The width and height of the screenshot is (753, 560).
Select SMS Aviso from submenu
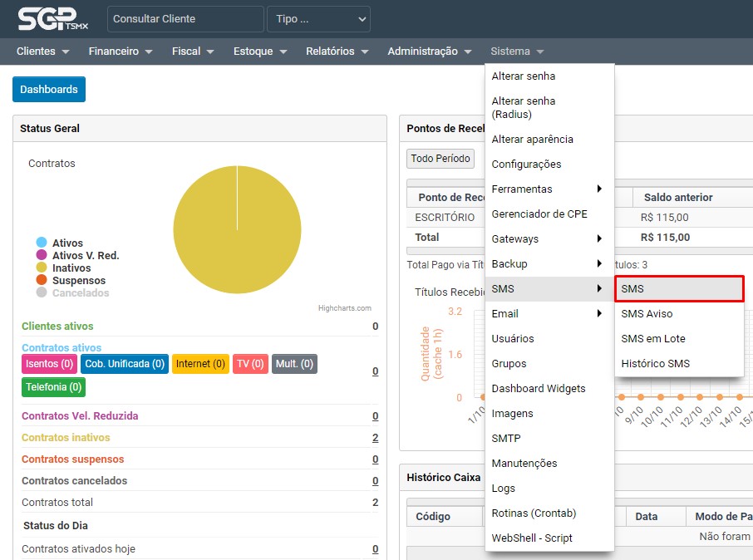click(x=647, y=314)
